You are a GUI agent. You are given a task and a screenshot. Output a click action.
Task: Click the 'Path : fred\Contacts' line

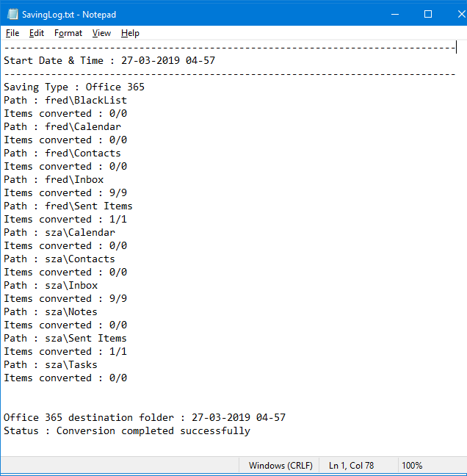coord(62,153)
